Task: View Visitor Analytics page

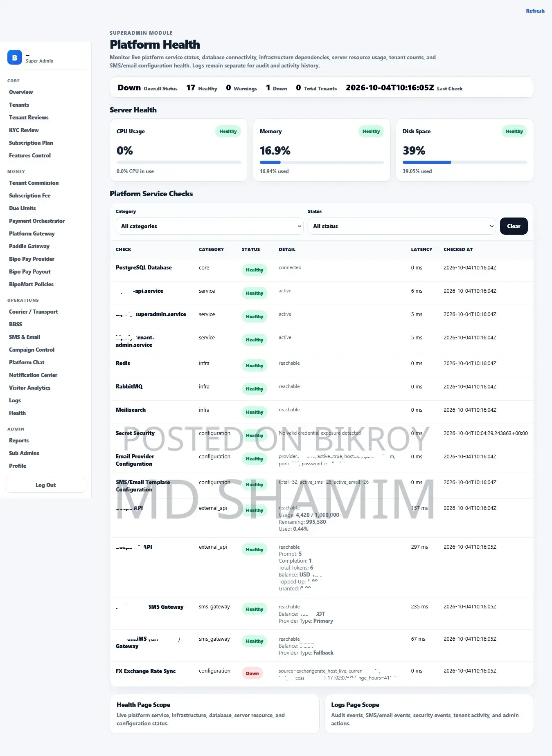Action: (x=29, y=388)
